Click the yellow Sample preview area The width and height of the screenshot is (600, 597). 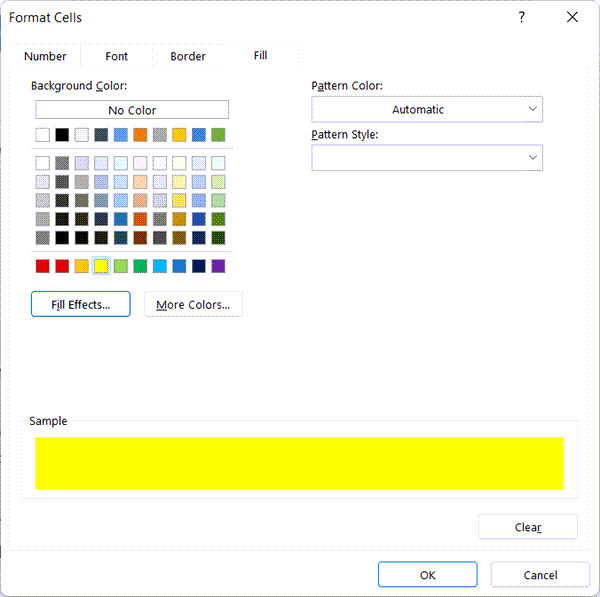click(299, 463)
